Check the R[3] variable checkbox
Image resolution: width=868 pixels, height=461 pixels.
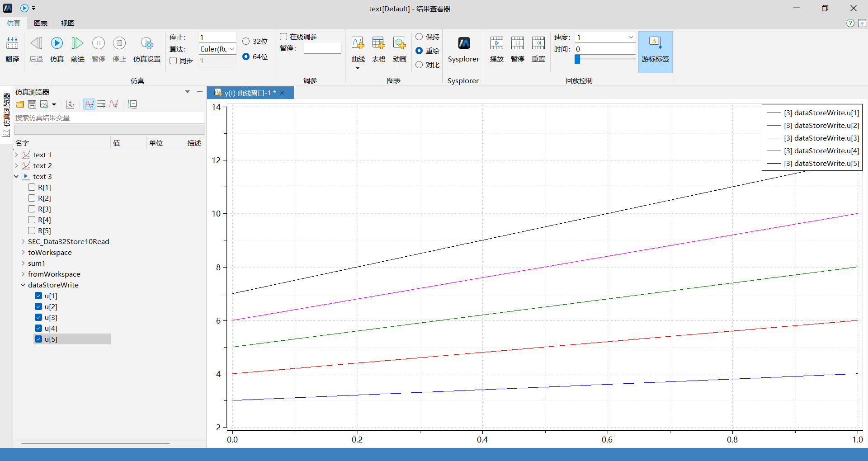(x=32, y=209)
